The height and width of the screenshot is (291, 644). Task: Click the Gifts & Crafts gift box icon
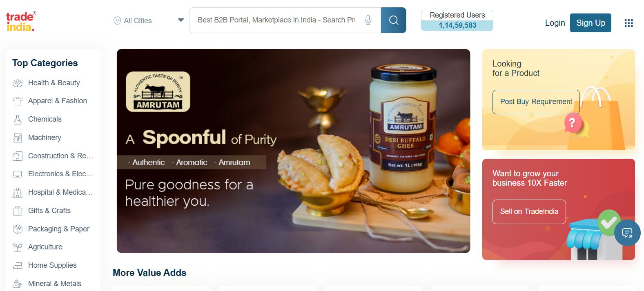tap(18, 211)
